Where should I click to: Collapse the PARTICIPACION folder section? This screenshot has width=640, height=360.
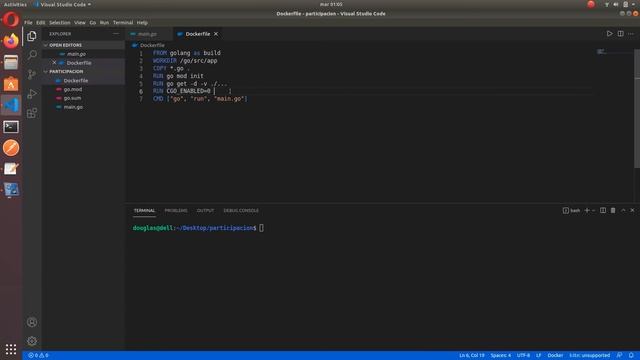[83, 71]
